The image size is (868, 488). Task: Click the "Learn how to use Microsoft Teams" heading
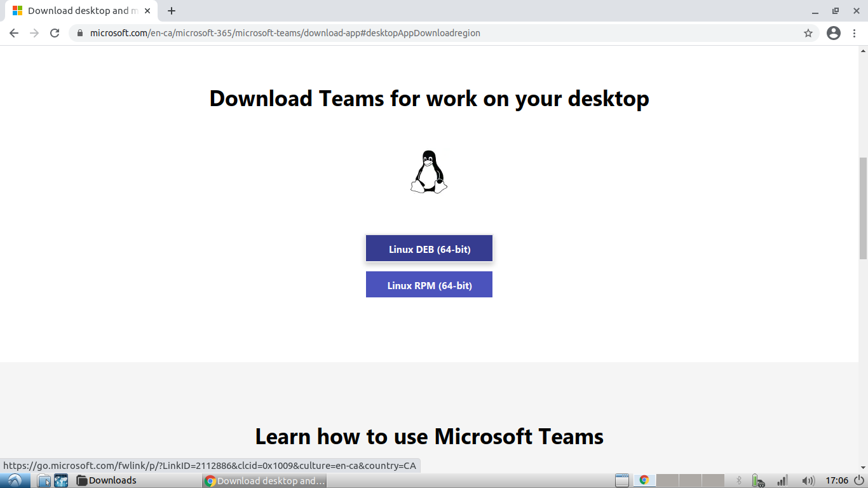click(x=429, y=437)
